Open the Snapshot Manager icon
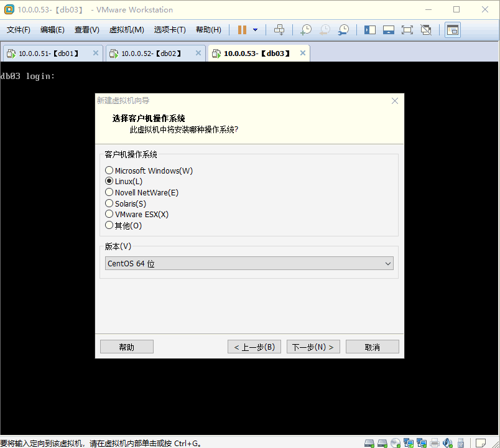This screenshot has width=500, height=448. (344, 29)
